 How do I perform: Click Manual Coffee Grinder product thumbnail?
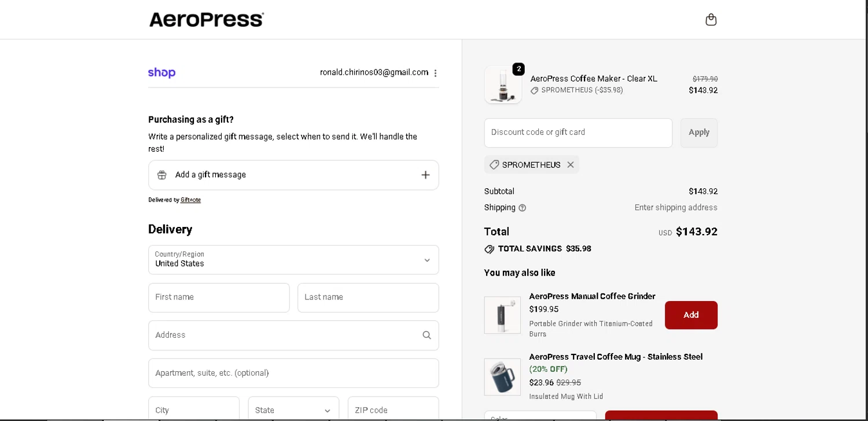(502, 315)
